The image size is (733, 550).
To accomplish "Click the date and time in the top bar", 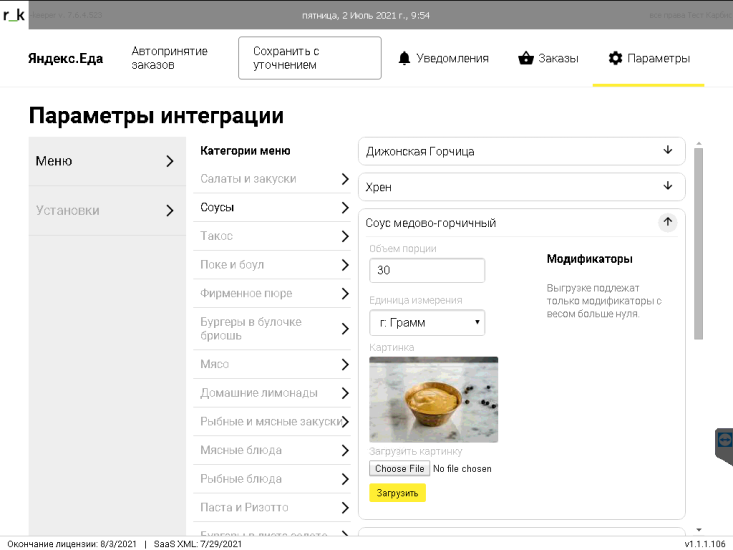I will tap(366, 15).
